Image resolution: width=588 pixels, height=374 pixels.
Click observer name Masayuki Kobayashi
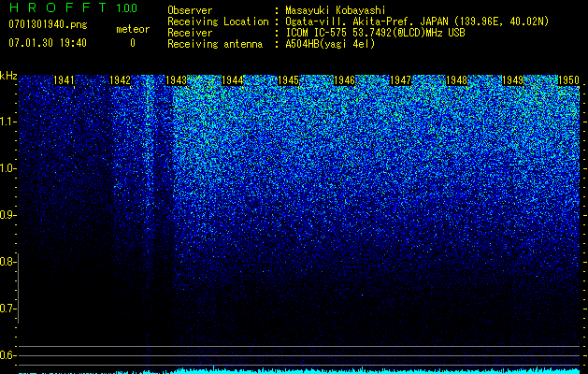pos(336,10)
